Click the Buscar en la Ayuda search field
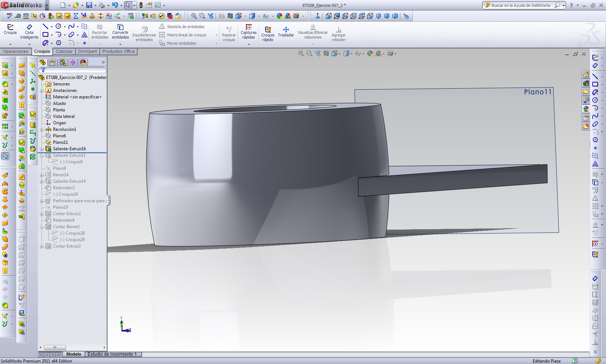The height and width of the screenshot is (364, 606). click(x=521, y=5)
